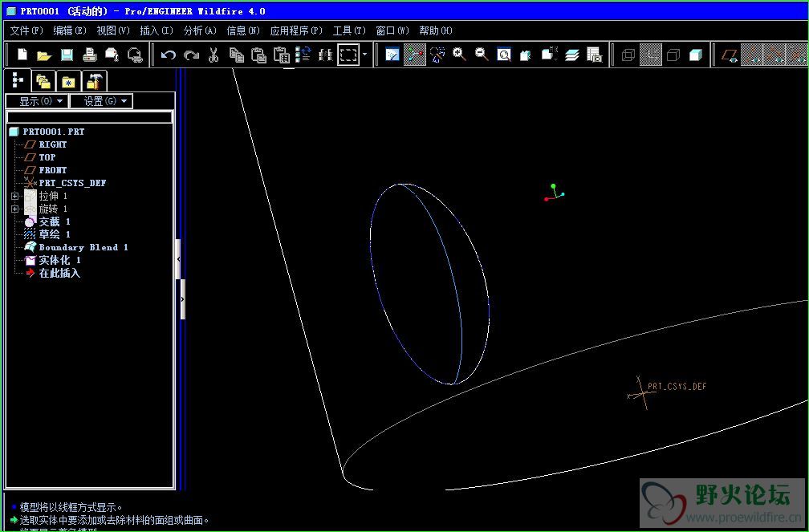
Task: Save the model using the floppy icon
Action: (67, 55)
